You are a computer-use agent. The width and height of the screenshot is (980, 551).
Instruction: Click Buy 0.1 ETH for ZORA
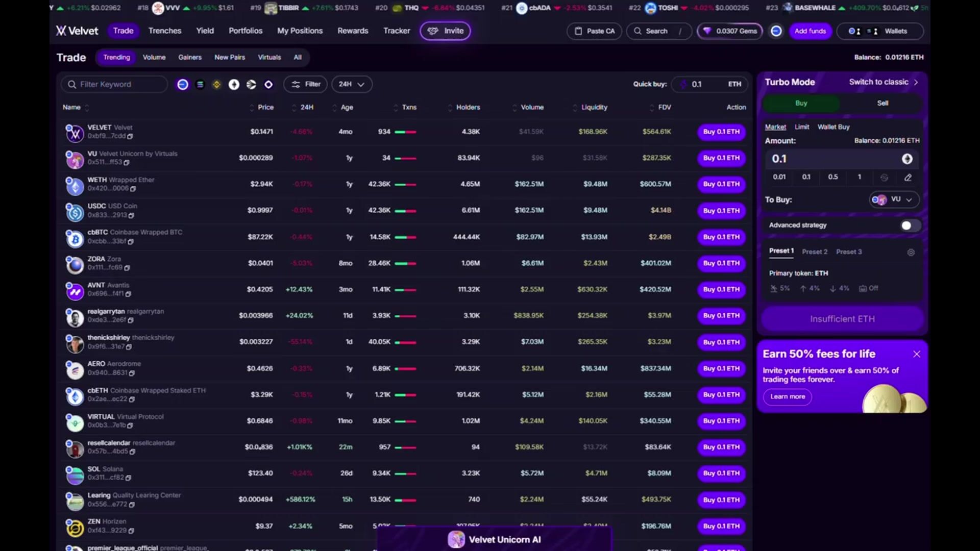coord(721,263)
